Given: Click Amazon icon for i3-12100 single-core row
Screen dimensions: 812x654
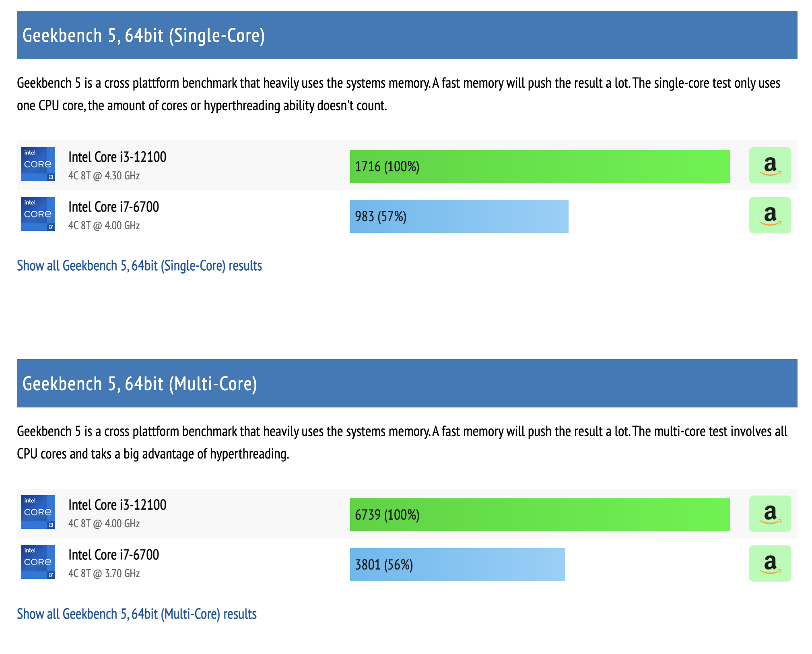Looking at the screenshot, I should click(769, 165).
